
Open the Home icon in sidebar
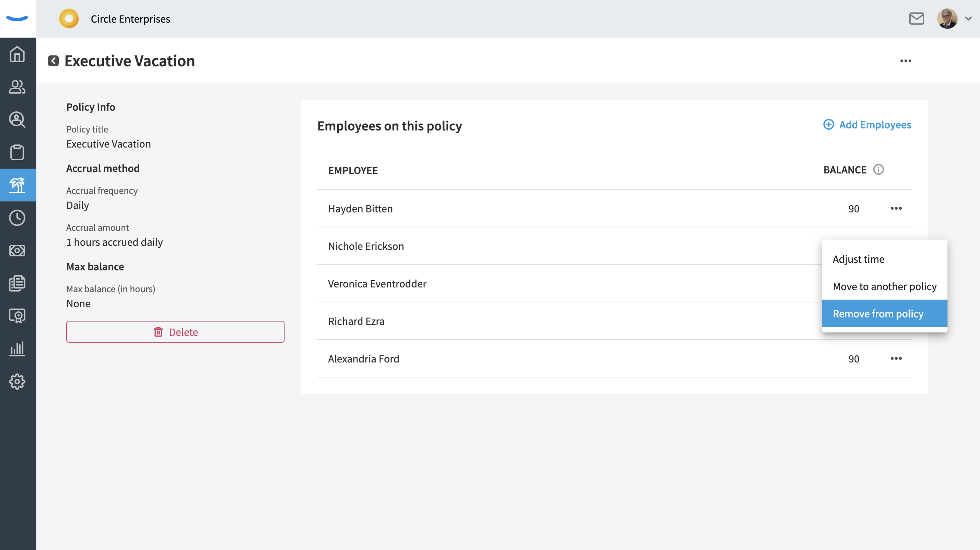[x=17, y=54]
